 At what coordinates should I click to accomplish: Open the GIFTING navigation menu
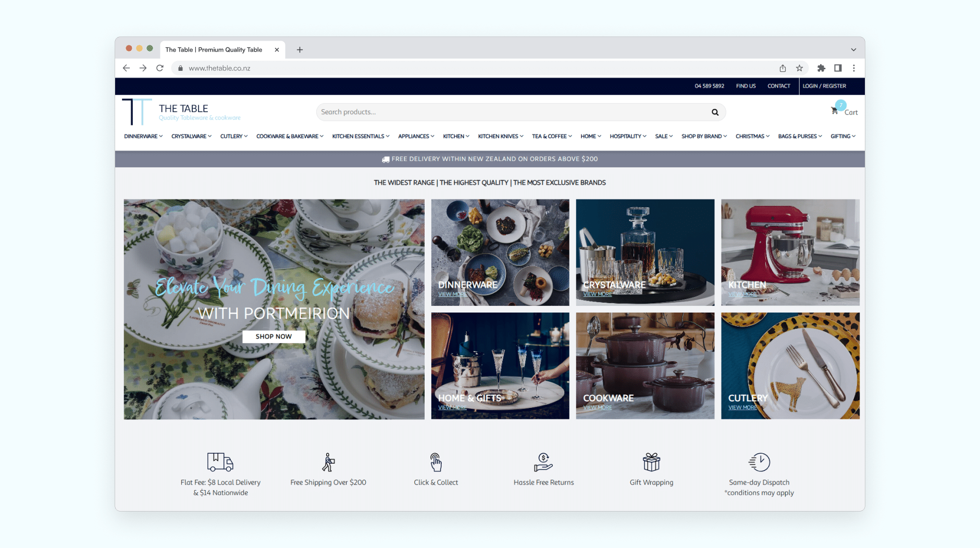(843, 136)
